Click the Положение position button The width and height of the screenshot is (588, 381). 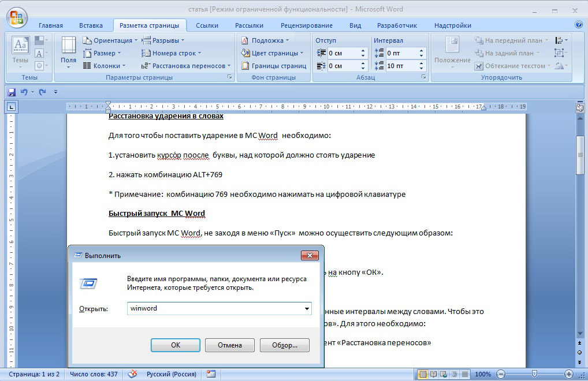452,52
